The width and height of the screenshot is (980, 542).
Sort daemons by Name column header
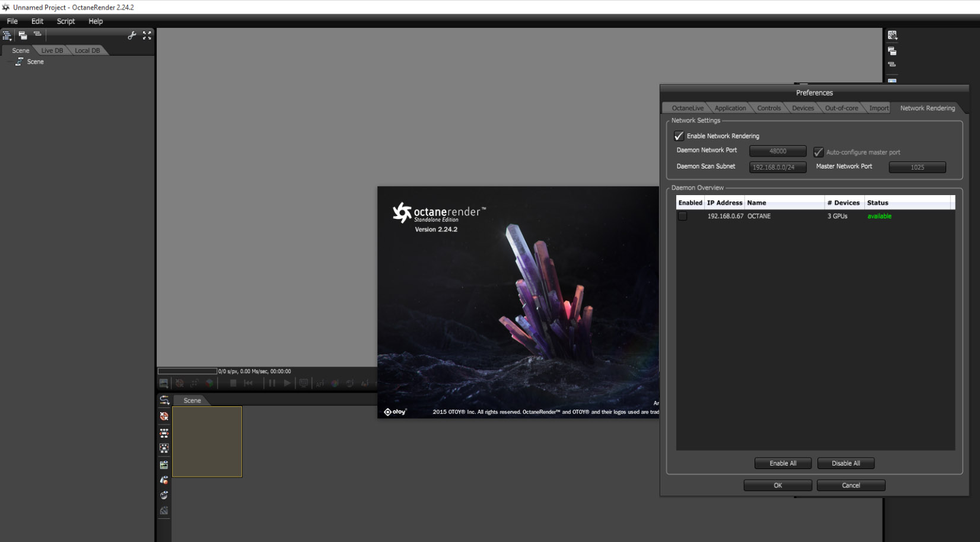pyautogui.click(x=785, y=203)
